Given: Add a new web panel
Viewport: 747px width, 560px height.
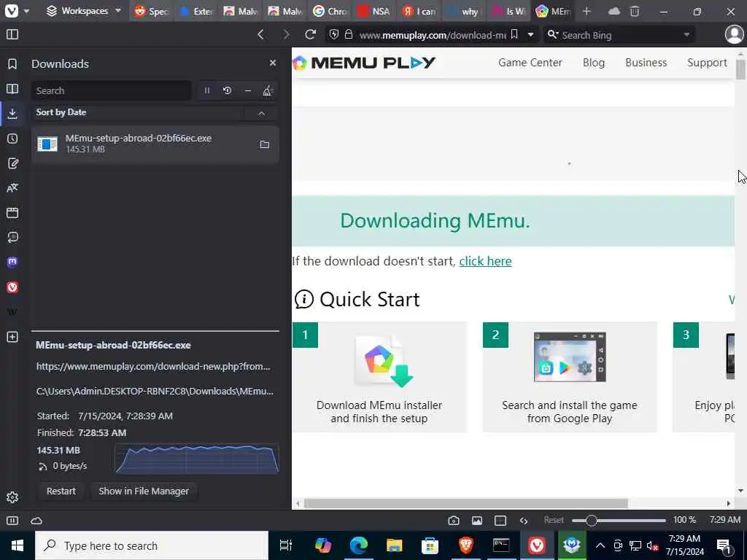Looking at the screenshot, I should click(x=12, y=337).
